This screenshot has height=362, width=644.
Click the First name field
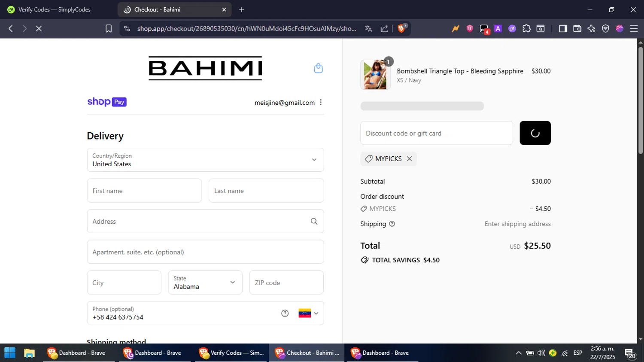(144, 191)
